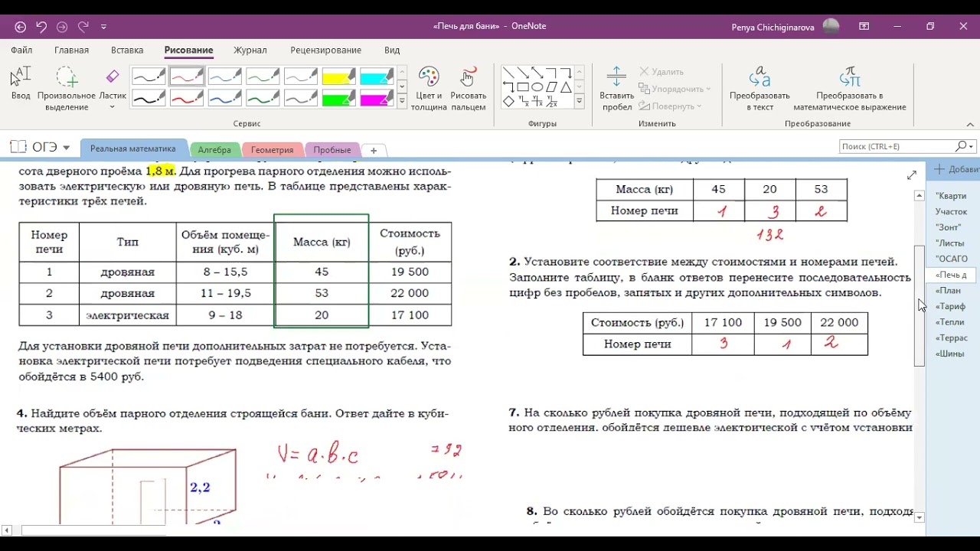This screenshot has height=551, width=980.
Task: Open Цвет и толщина settings
Action: 429,89
